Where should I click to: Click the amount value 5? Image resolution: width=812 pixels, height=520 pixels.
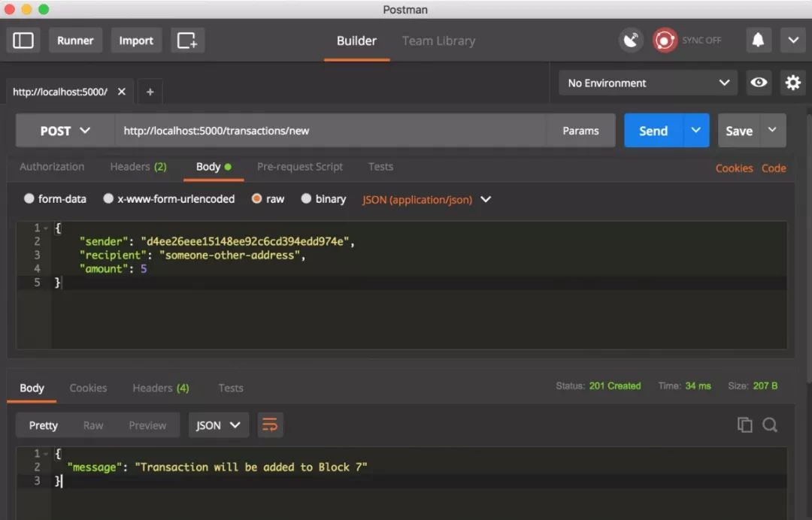144,268
